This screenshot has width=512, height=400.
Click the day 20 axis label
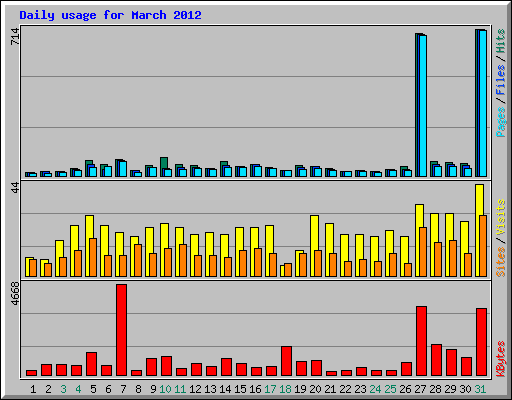coord(315,389)
